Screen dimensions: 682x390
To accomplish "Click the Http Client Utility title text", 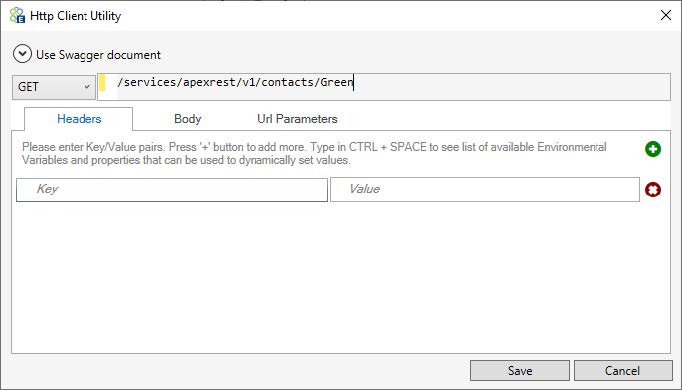I will point(75,16).
